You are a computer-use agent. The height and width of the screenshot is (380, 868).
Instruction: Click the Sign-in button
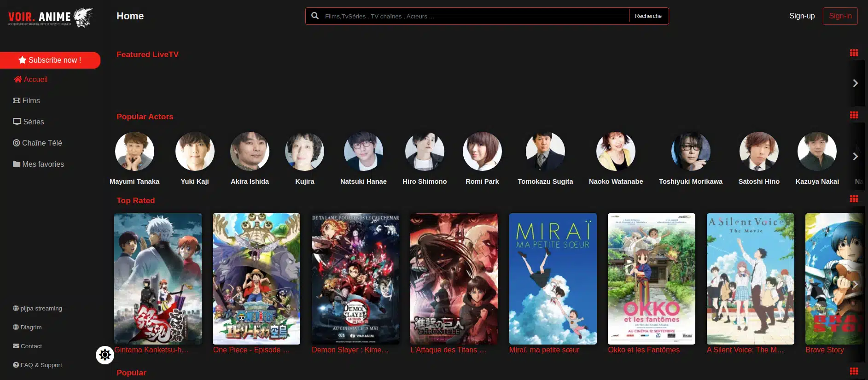point(840,16)
